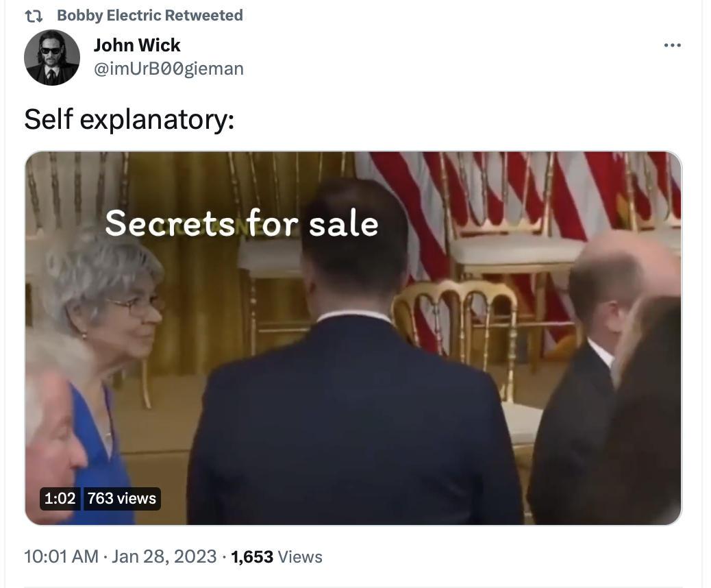This screenshot has height=588, width=711.
Task: Click the retweet icon beside Bobby Electric
Action: point(34,16)
